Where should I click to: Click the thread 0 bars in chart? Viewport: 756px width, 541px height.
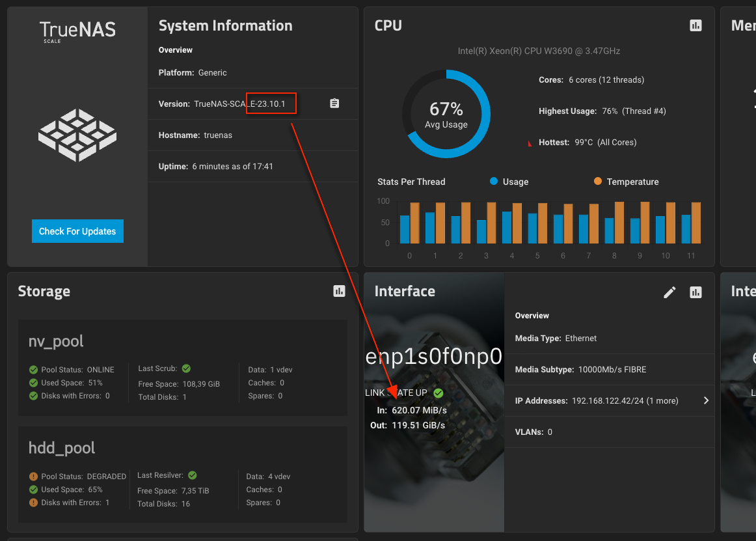[x=409, y=223]
